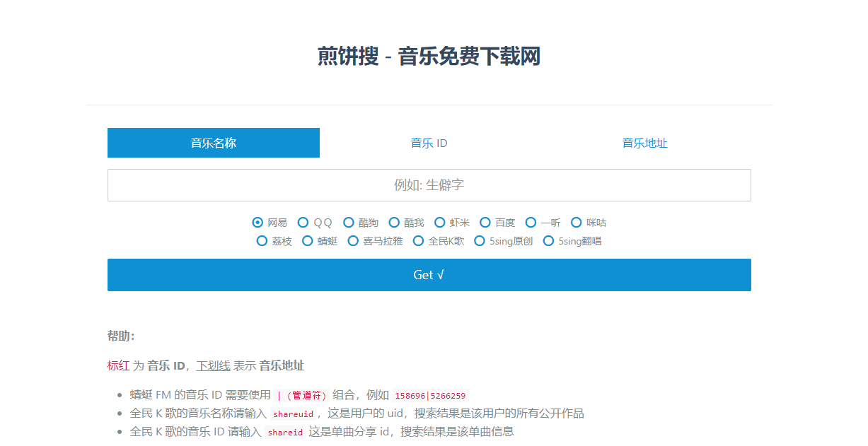Pick the 酷狗 source option
Screen dimensions: 868x446
(x=349, y=223)
